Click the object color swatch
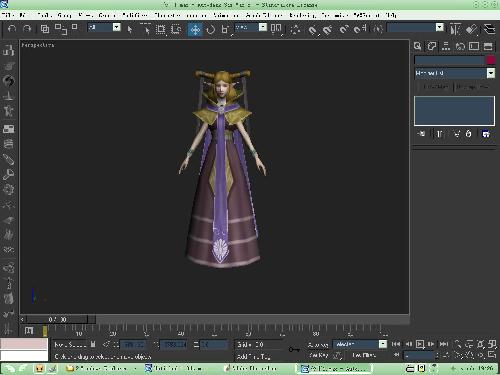500x375 pixels. [x=491, y=60]
